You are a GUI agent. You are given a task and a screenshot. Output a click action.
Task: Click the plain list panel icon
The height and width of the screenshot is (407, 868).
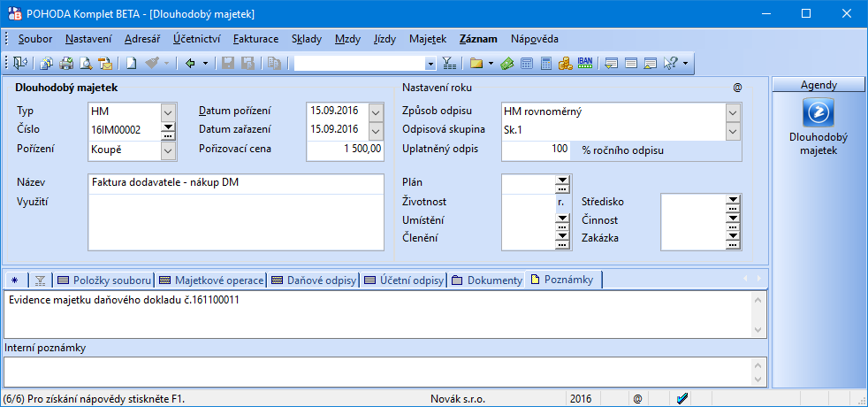click(631, 63)
